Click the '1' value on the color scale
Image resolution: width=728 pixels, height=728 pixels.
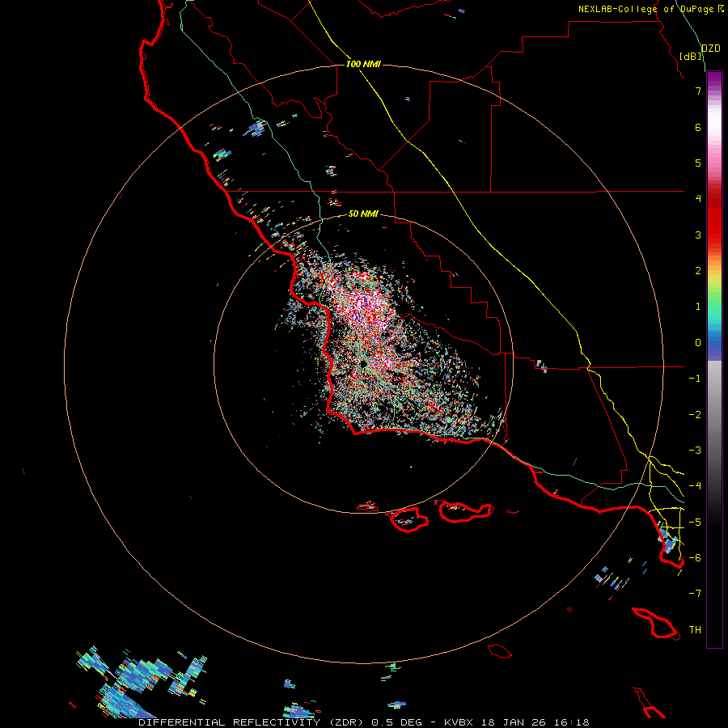(x=698, y=307)
